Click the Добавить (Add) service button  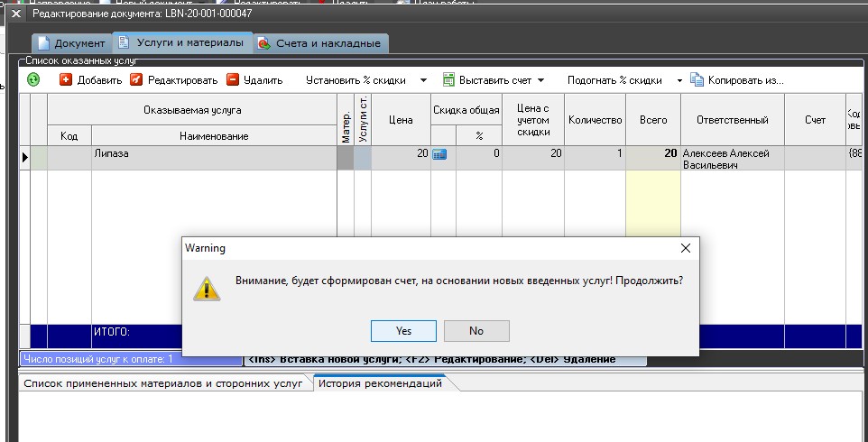pyautogui.click(x=90, y=80)
